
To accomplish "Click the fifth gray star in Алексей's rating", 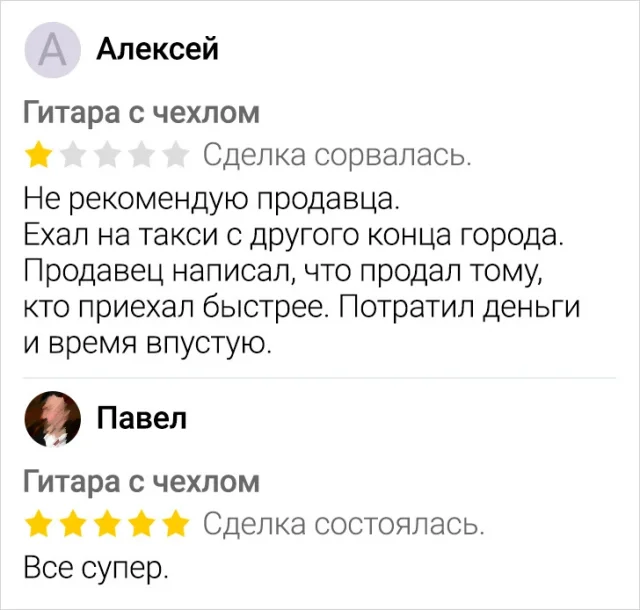I will click(x=174, y=155).
